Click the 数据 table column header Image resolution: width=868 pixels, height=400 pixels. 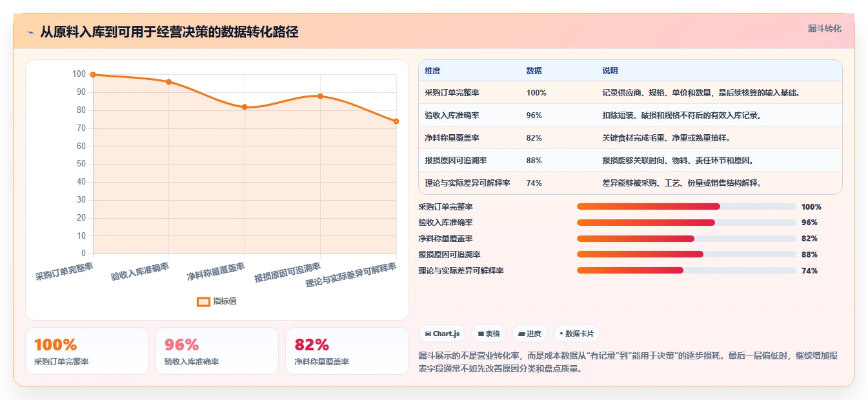[x=534, y=71]
